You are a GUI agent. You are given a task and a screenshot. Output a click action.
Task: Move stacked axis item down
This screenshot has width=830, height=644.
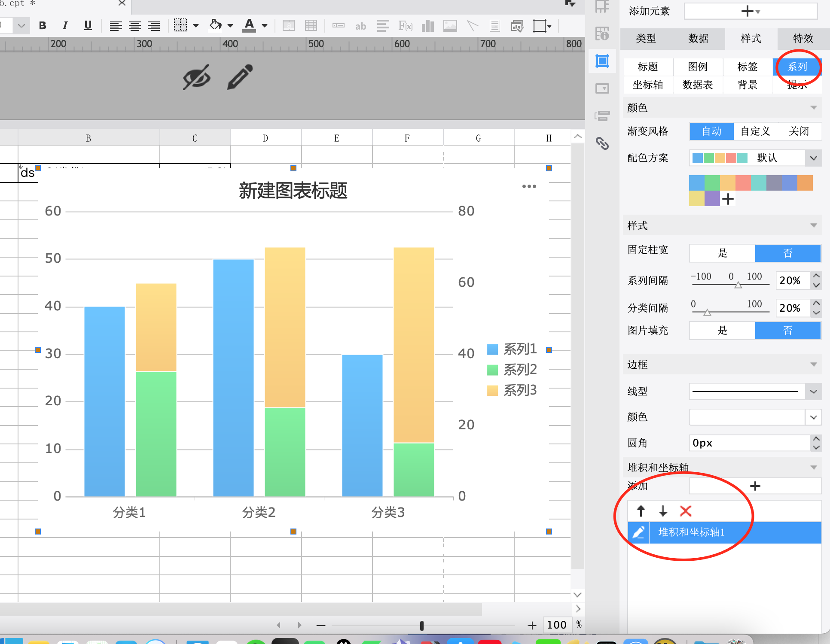click(x=663, y=511)
